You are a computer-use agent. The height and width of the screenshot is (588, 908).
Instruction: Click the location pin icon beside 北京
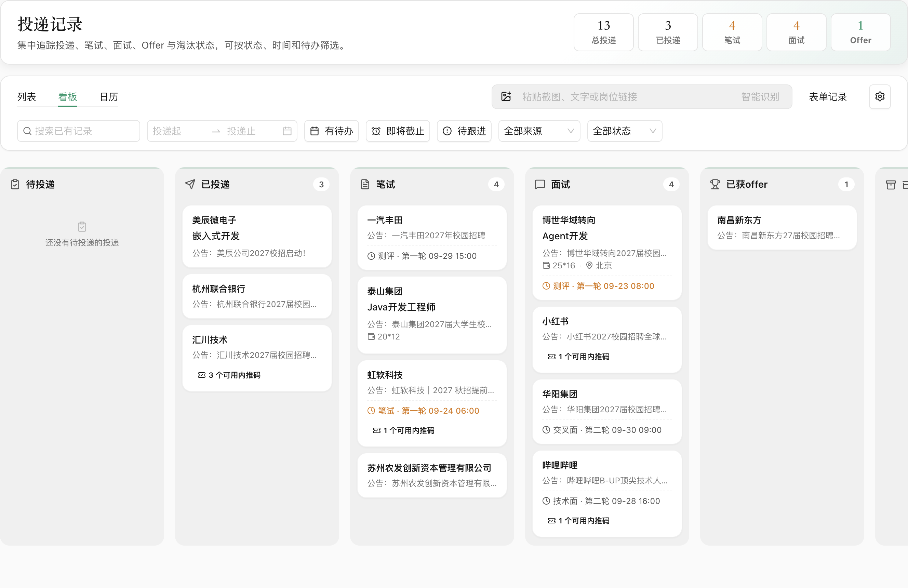(x=589, y=266)
